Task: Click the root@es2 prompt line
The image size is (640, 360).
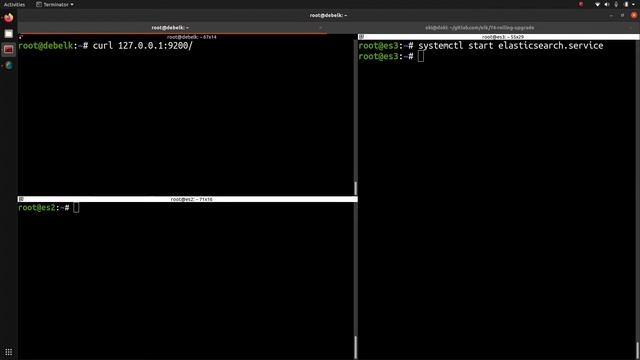Action: [x=49, y=208]
